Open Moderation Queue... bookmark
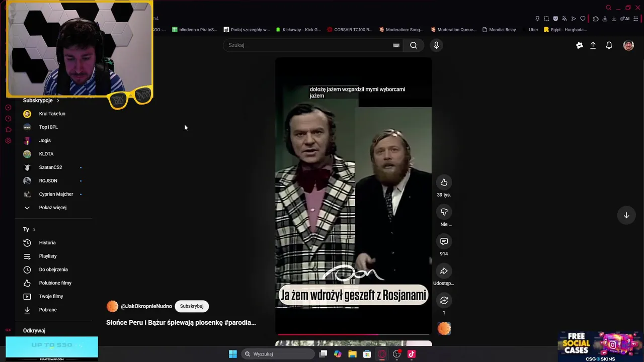Viewport: 644px width, 362px height. tap(453, 30)
